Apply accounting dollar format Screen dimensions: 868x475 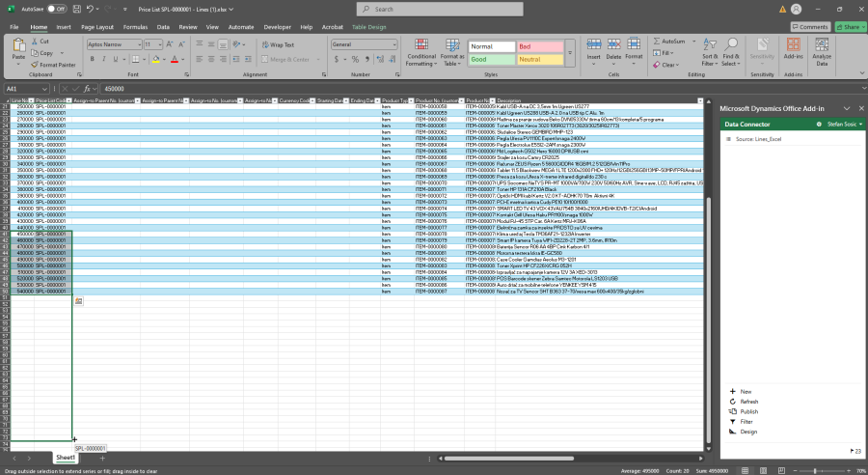(x=336, y=59)
